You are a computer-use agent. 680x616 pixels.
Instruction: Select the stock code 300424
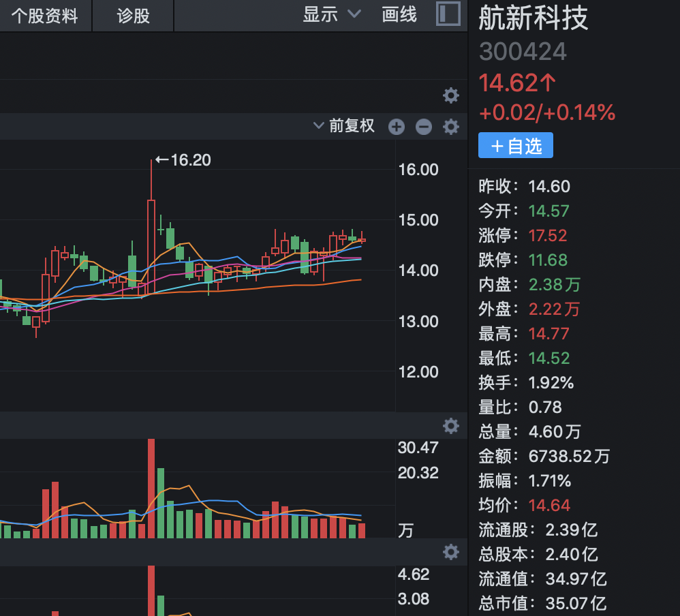point(523,52)
